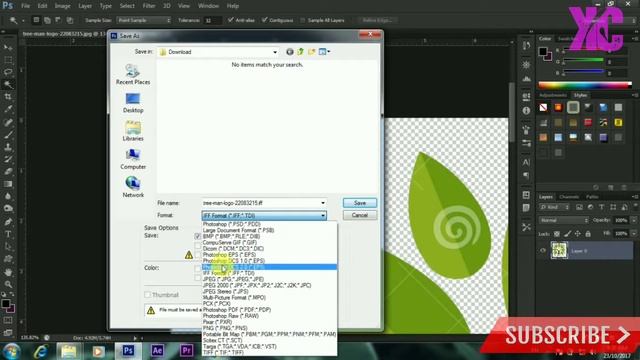Go up one folder level
640x360 pixels.
tap(300, 52)
